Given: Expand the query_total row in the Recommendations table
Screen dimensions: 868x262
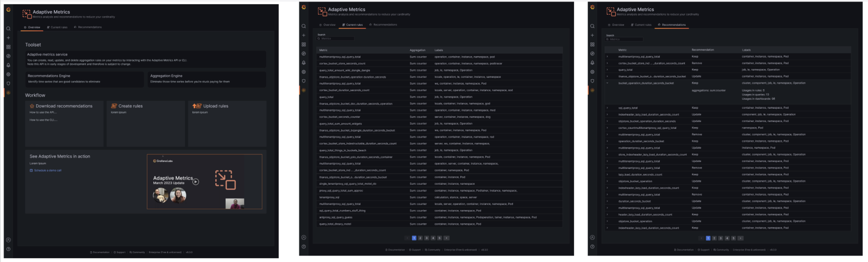Looking at the screenshot, I should [607, 70].
